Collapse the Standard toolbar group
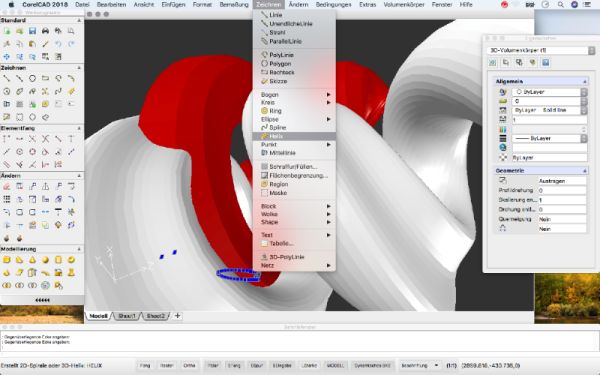 pos(79,20)
